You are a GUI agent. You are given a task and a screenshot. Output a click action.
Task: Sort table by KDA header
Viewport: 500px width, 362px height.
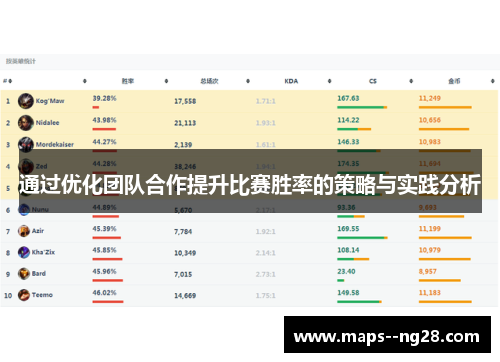291,81
